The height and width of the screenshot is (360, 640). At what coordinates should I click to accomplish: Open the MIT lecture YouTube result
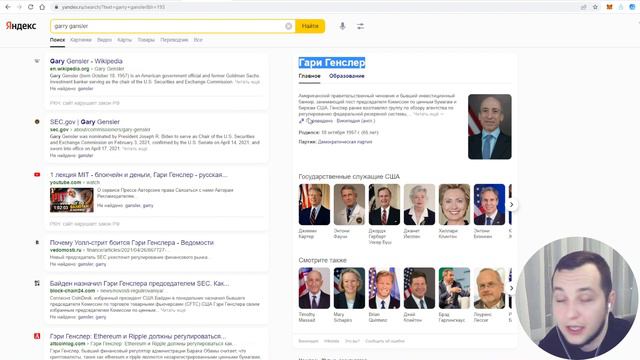coord(138,175)
